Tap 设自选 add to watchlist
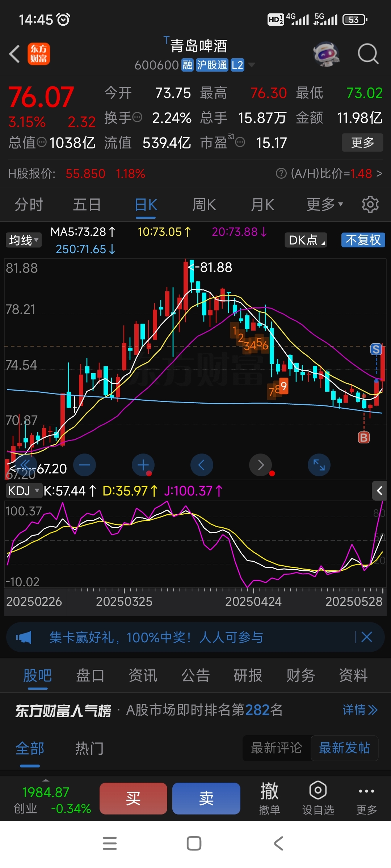Viewport: 391px width, 868px height. (318, 798)
